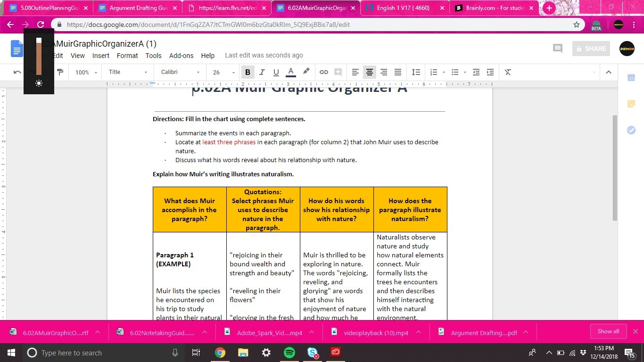The height and width of the screenshot is (362, 644).
Task: Toggle bold formatting
Action: [248, 72]
